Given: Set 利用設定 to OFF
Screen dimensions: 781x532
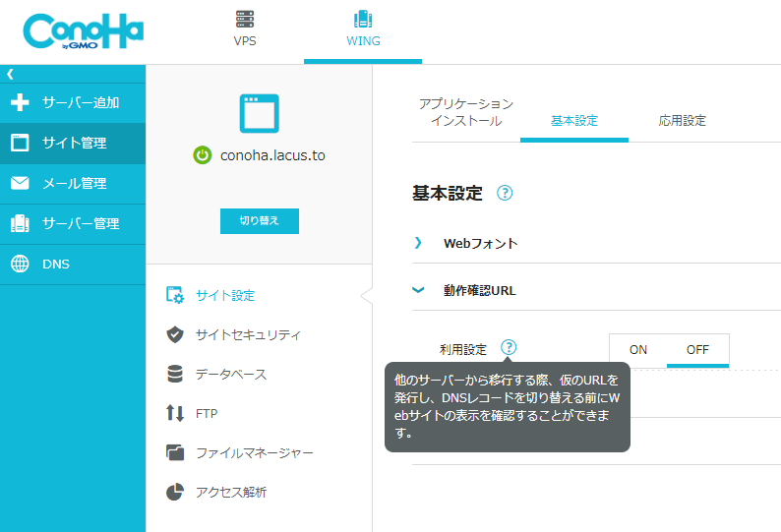Looking at the screenshot, I should coord(697,349).
